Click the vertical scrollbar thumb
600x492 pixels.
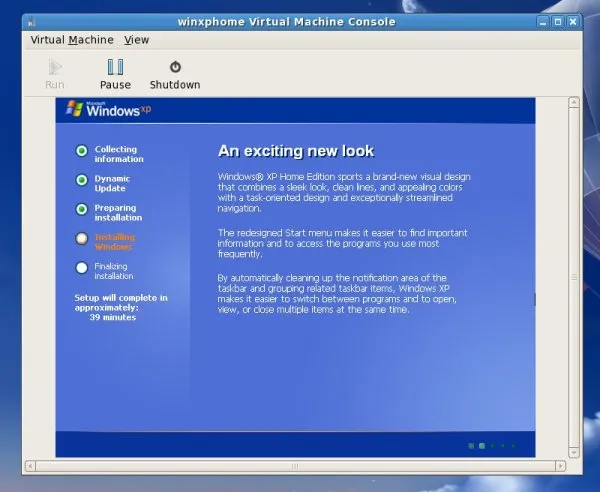pyautogui.click(x=574, y=278)
